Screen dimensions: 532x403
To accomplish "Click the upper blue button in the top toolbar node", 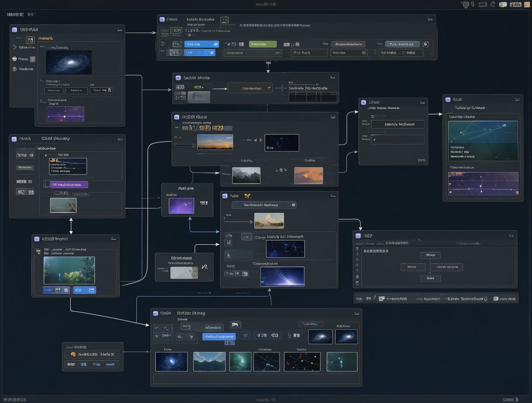I will pos(202,44).
